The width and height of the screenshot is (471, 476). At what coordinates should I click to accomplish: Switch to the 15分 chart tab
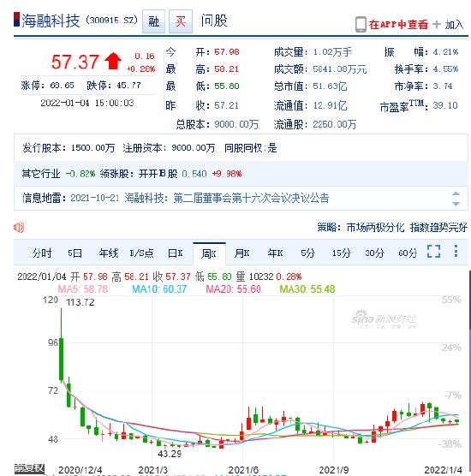pos(342,253)
